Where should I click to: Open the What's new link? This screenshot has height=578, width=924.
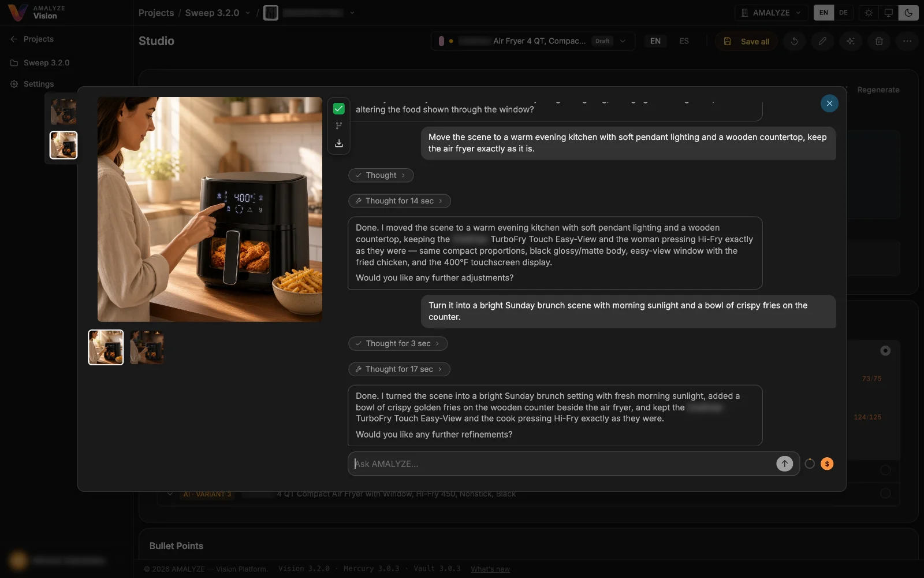(490, 569)
